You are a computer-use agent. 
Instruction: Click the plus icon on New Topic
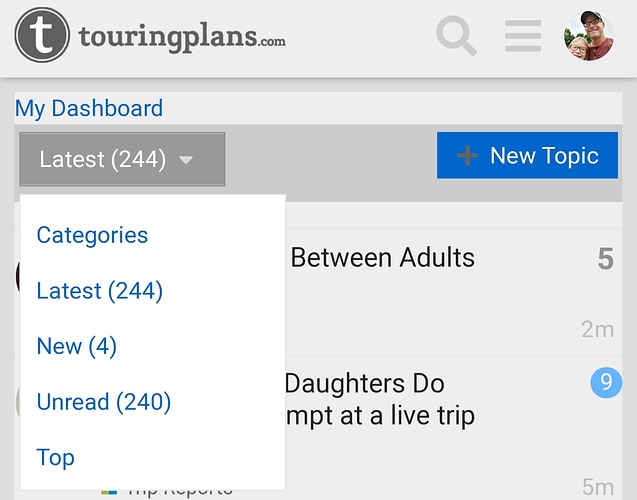pos(468,156)
